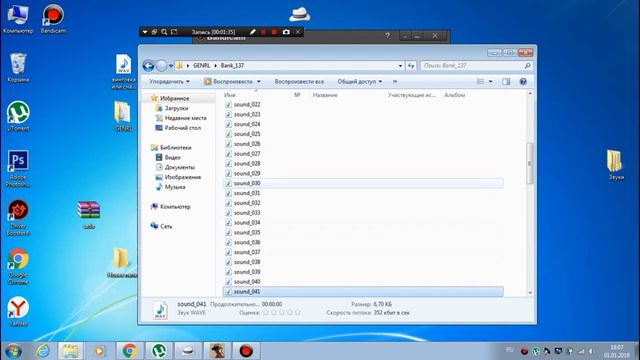This screenshot has height=360, width=640.
Task: Open Недавние места in navigation pane
Action: pyautogui.click(x=185, y=118)
